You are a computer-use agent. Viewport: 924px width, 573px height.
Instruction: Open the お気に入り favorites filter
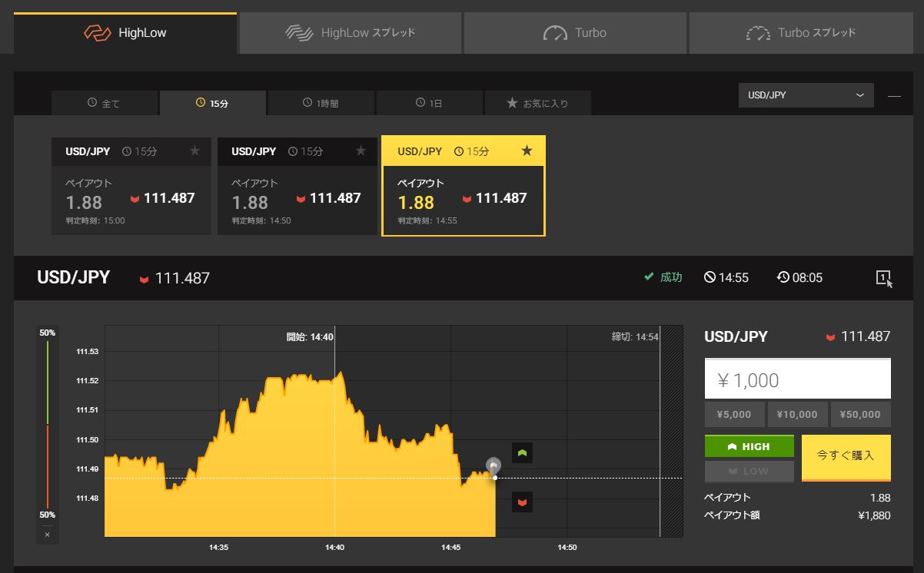pos(538,103)
